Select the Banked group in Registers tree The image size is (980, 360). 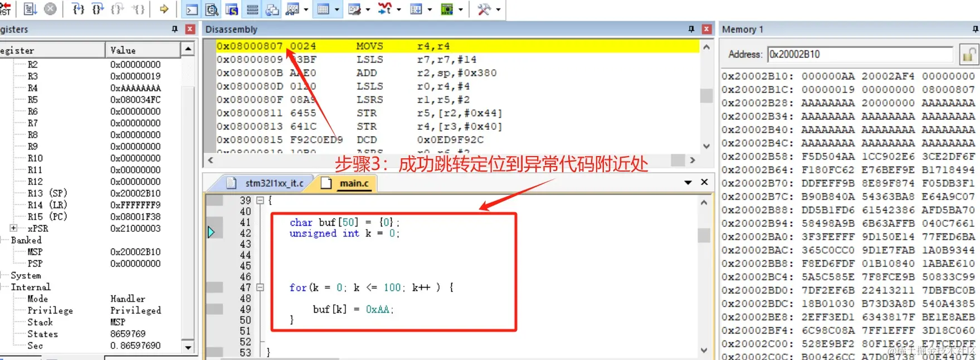coord(26,240)
